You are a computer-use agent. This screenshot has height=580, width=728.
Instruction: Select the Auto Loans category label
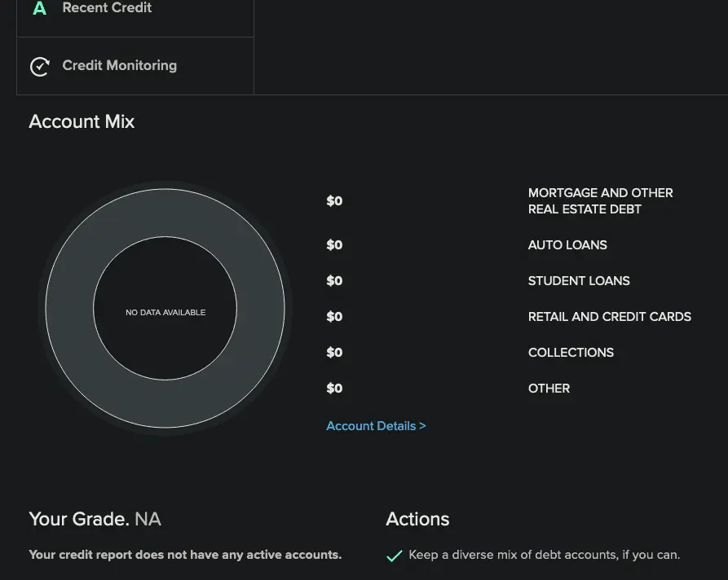567,245
